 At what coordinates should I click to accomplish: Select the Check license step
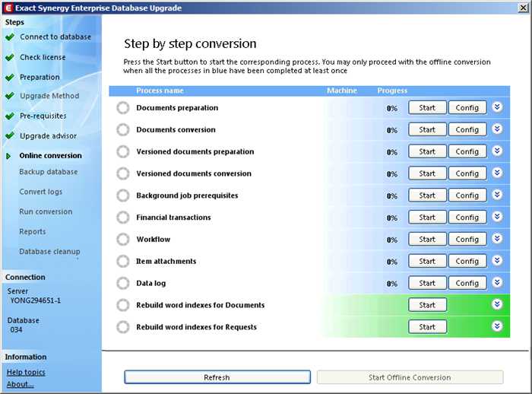pyautogui.click(x=43, y=57)
